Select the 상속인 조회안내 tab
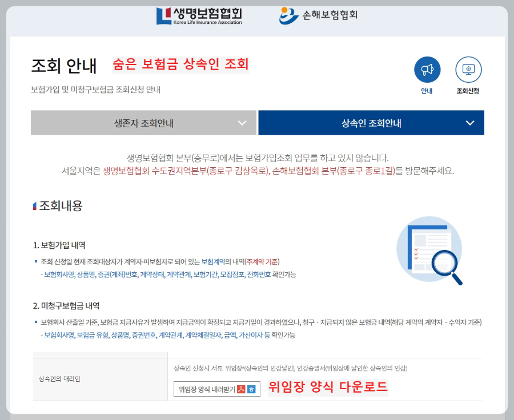The height and width of the screenshot is (420, 514). coord(371,123)
